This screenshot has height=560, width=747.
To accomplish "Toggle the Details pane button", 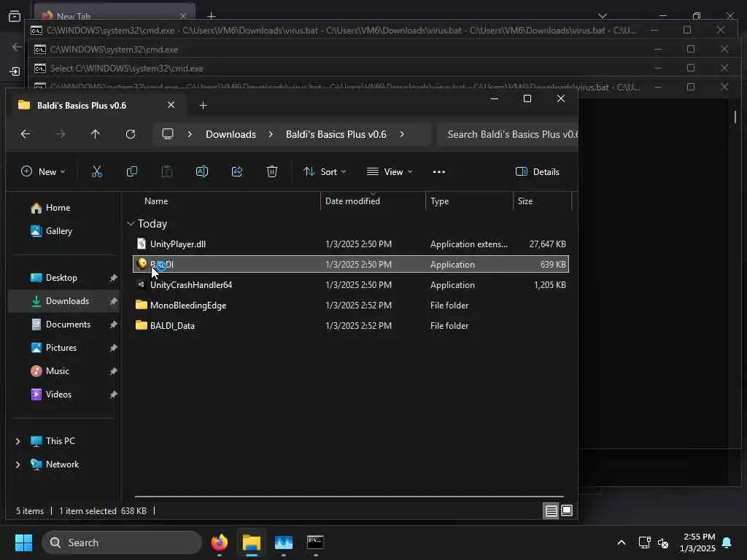I will click(x=538, y=172).
